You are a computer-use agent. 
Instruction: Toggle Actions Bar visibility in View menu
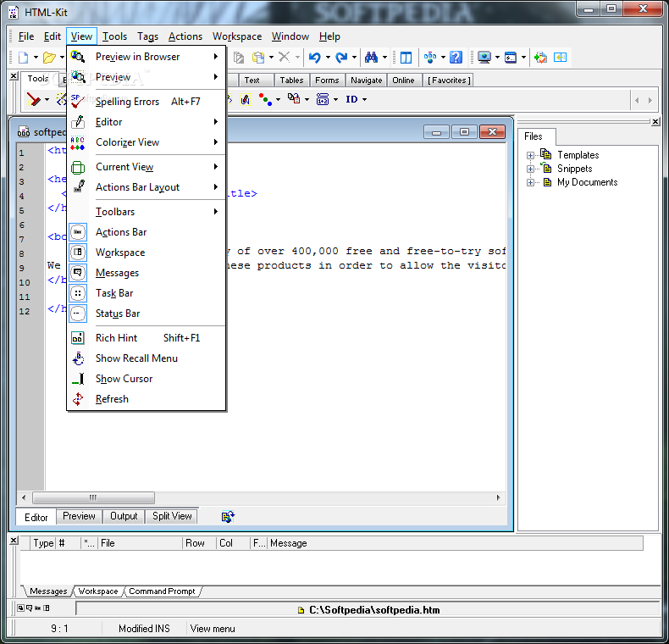147,232
